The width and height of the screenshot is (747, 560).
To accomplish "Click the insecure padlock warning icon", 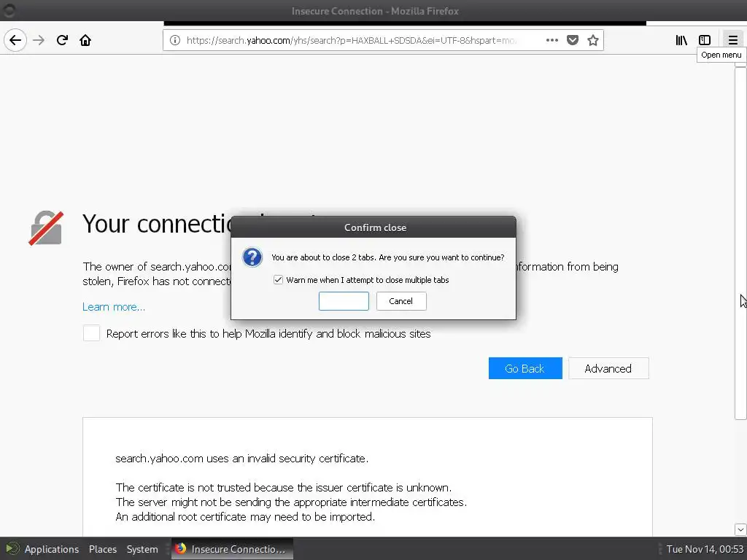I will coord(46,228).
